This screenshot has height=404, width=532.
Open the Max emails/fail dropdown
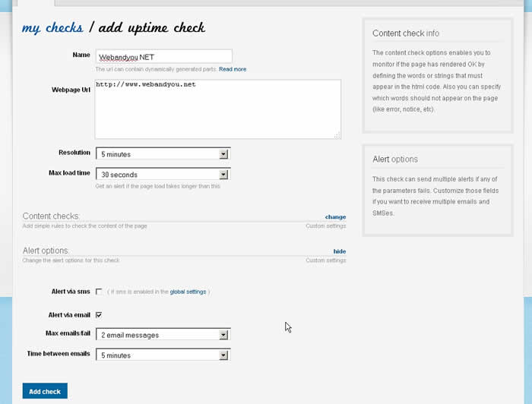(x=163, y=335)
